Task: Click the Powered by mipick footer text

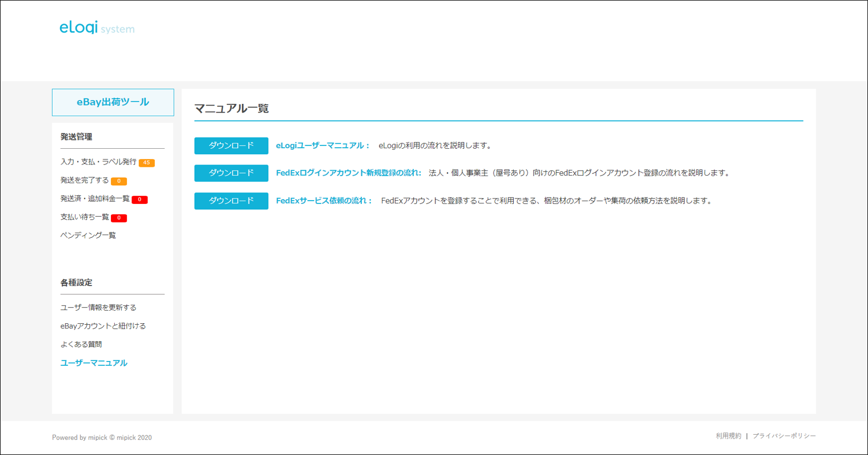Action: (102, 437)
